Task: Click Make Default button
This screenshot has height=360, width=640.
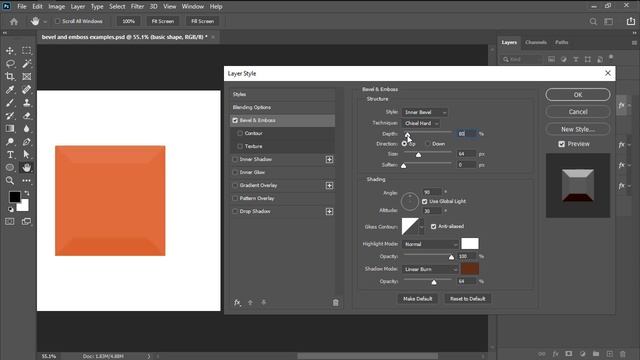Action: click(x=418, y=299)
